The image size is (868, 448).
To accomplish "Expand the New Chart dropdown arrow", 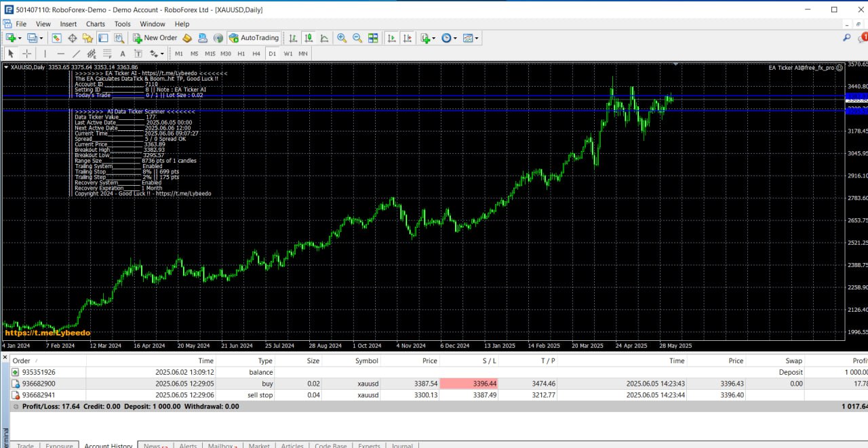I will (20, 39).
